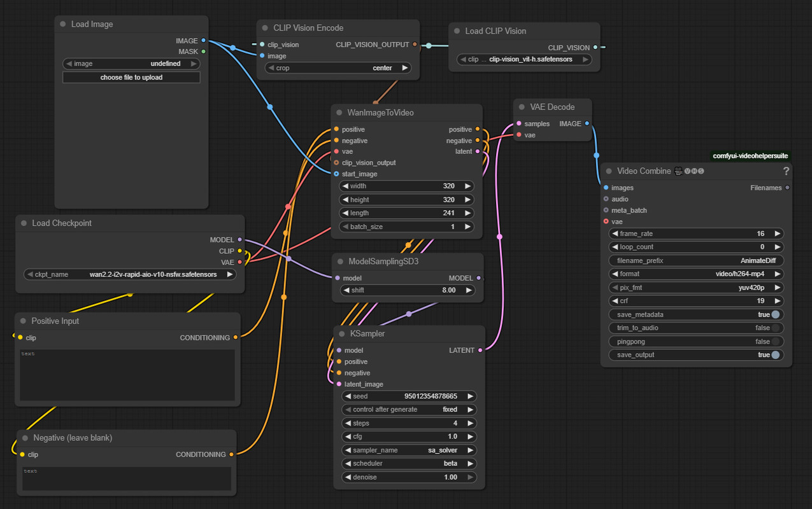Click the WanImageToVideo node title
812x509 pixels.
(381, 113)
